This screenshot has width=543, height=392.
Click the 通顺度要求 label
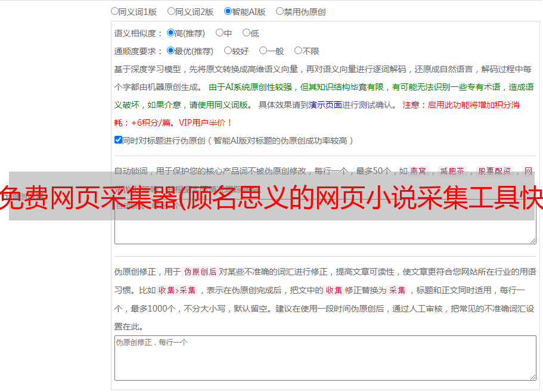click(x=138, y=51)
